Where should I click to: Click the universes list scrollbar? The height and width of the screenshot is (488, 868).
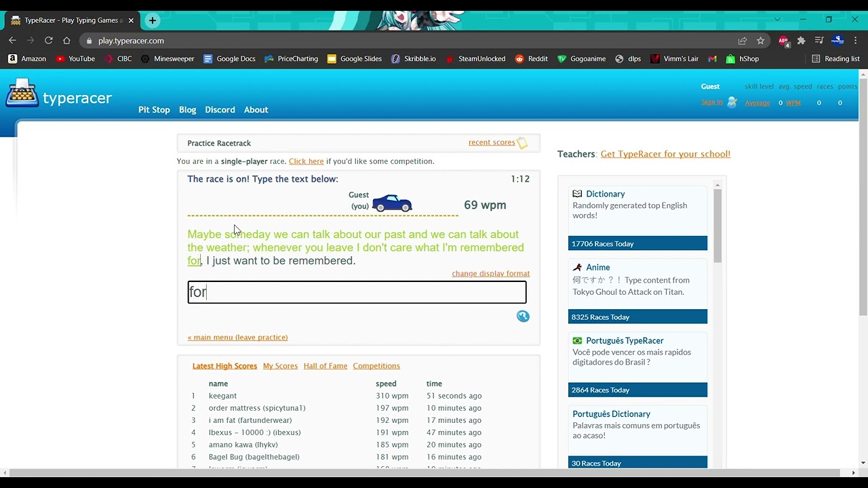(x=717, y=226)
